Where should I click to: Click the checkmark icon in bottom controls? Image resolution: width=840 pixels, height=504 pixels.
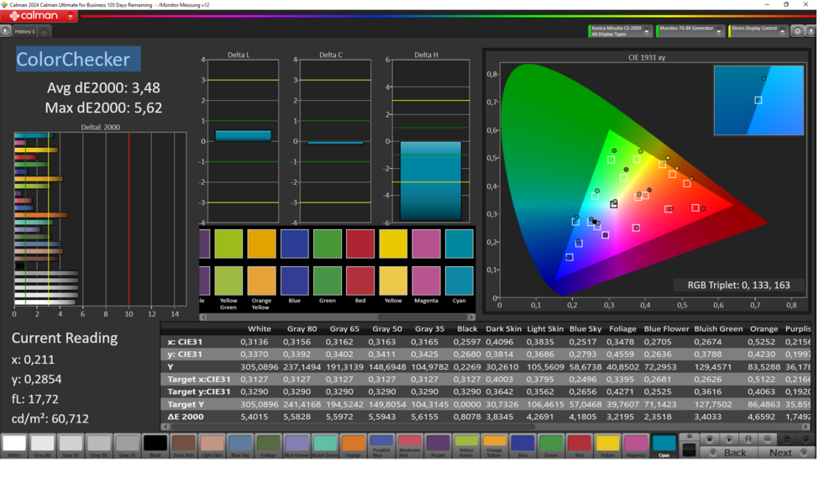click(x=806, y=439)
